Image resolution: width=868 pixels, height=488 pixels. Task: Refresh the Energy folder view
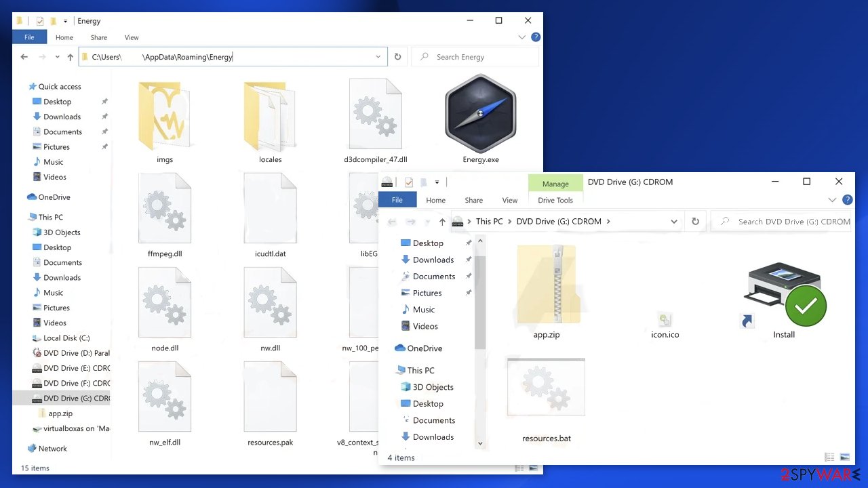[398, 56]
